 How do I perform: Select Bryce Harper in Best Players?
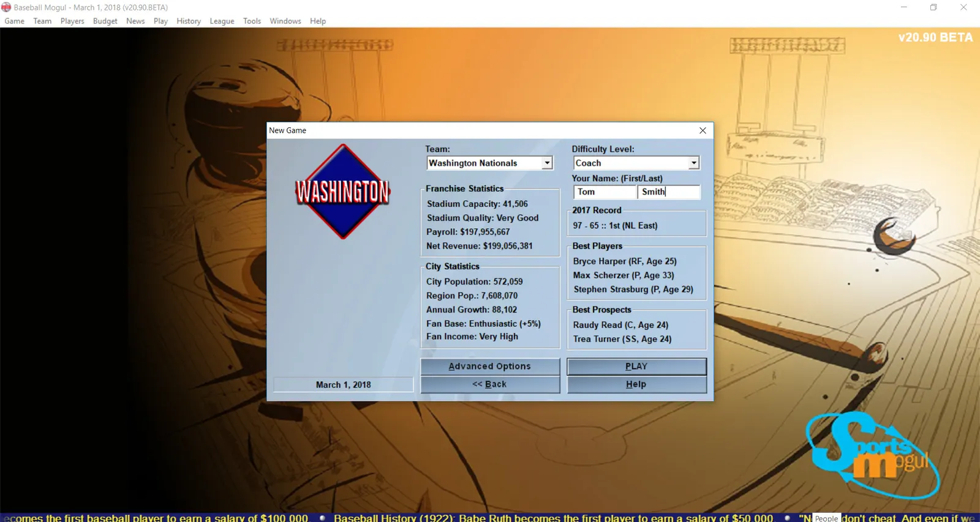[625, 261]
